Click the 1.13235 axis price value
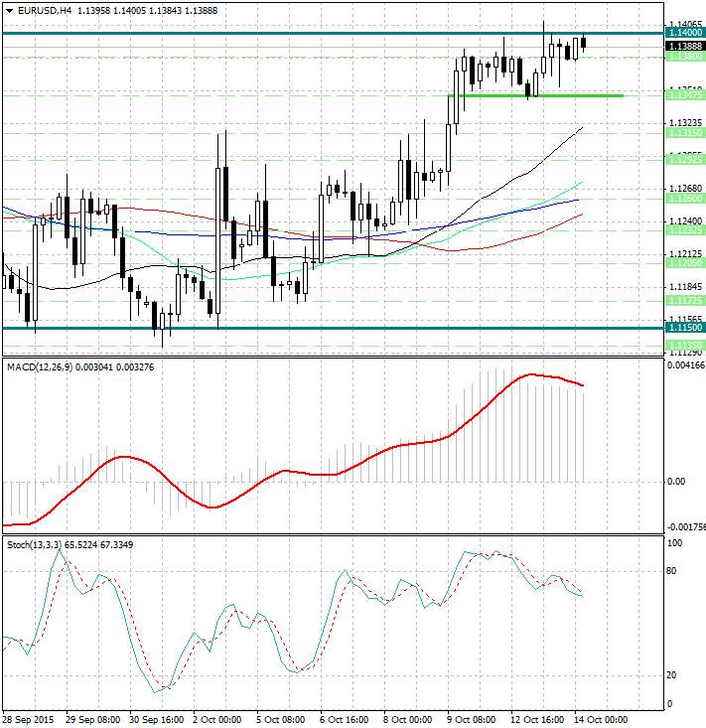The height and width of the screenshot is (728, 706). coord(685,123)
